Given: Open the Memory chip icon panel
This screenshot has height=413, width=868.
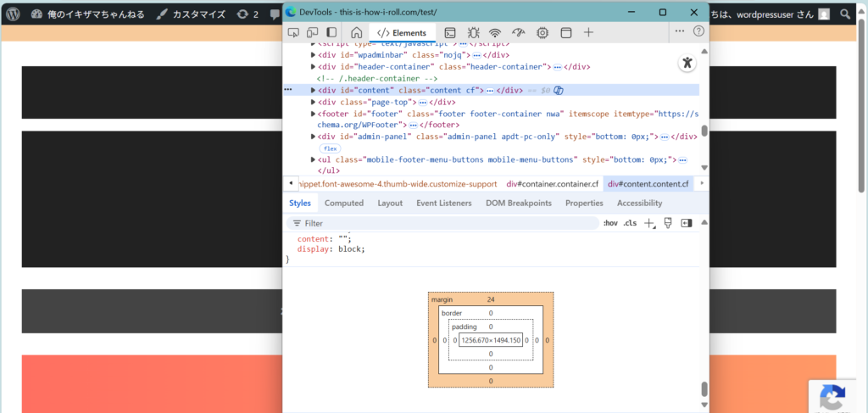Looking at the screenshot, I should [x=542, y=32].
